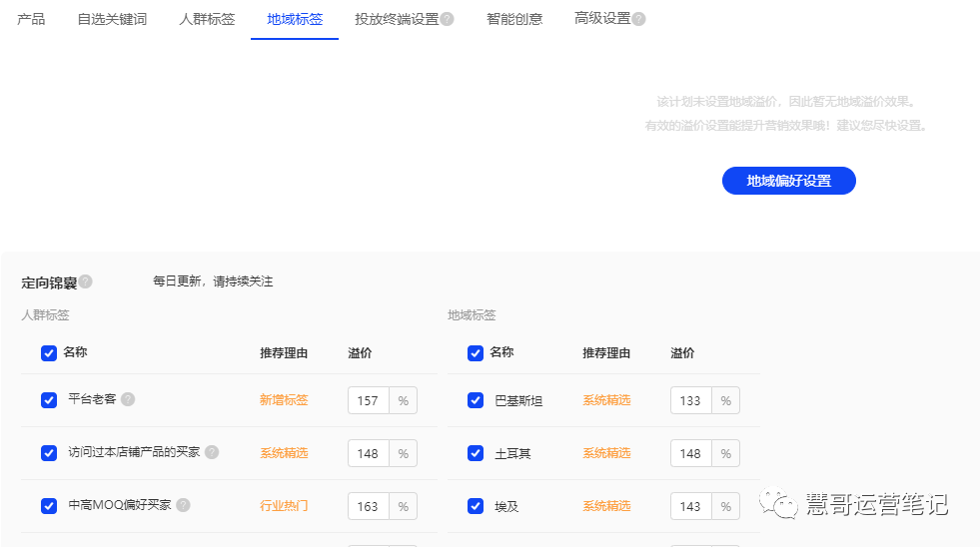Edit the 163 premium field for 中高MOQ偏好买家
The width and height of the screenshot is (980, 547).
(x=369, y=506)
